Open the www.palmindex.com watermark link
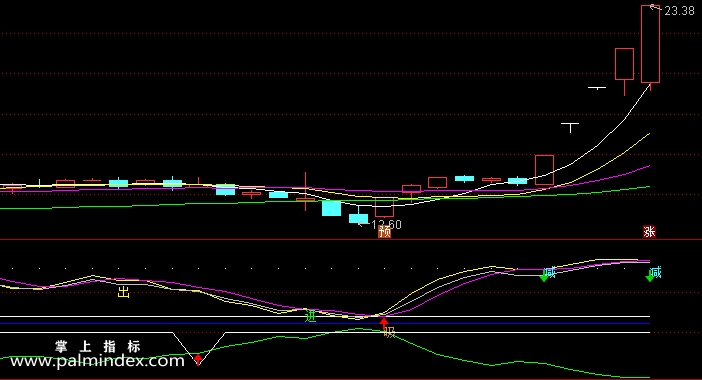The width and height of the screenshot is (702, 380). pyautogui.click(x=97, y=361)
